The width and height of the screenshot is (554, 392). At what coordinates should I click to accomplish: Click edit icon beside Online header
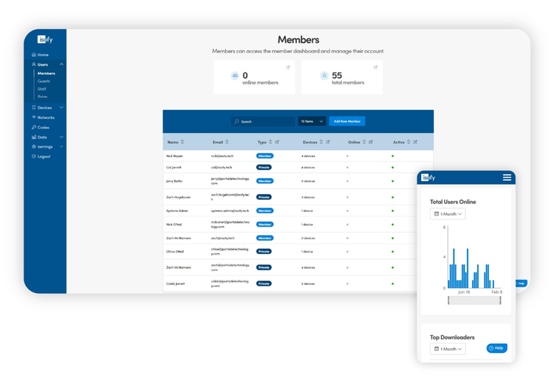pos(371,142)
